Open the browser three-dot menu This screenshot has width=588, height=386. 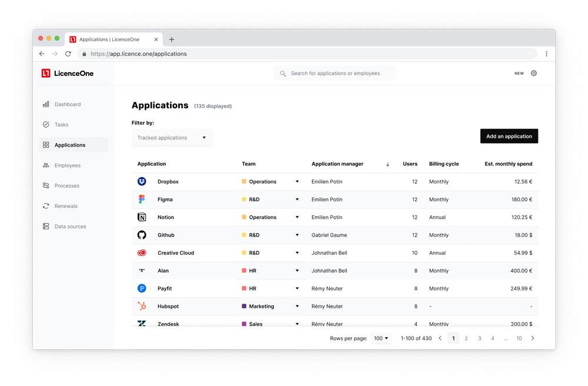pos(546,54)
